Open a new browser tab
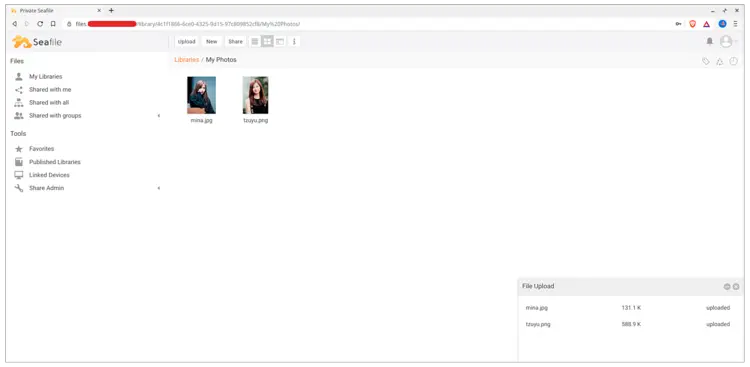This screenshot has width=750, height=367. 111,10
